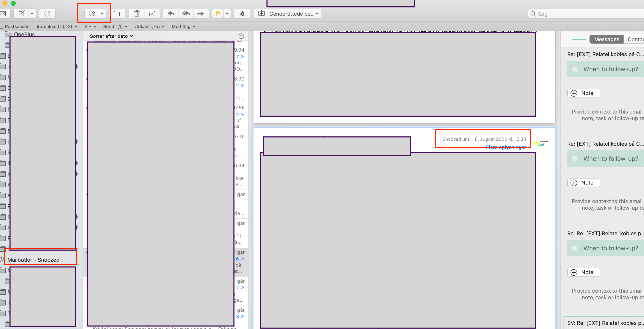Reply all to the selected message
Image resolution: width=644 pixels, height=329 pixels.
(186, 13)
